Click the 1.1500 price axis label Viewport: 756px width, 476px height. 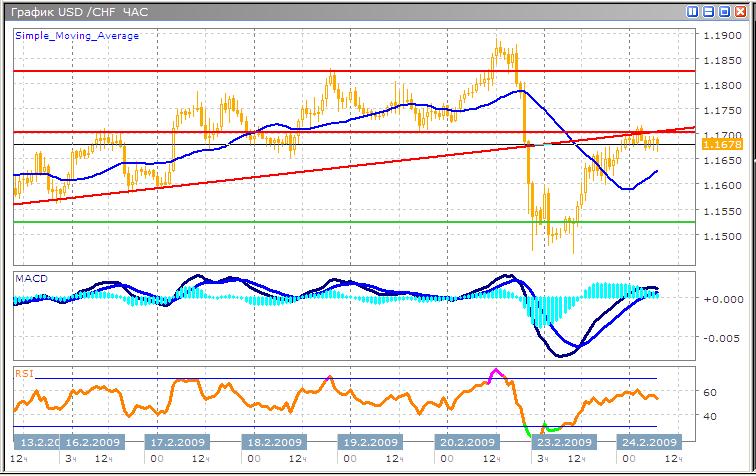(722, 236)
